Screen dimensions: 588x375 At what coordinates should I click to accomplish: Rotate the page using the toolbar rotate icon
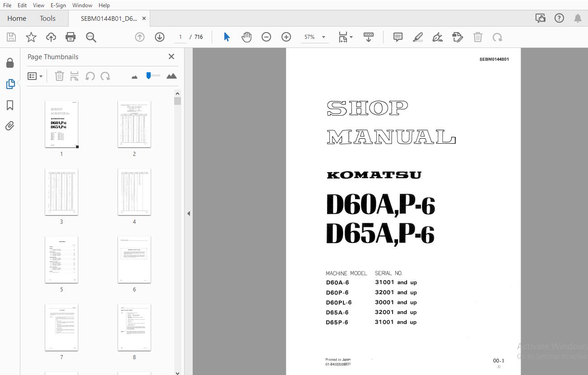pos(498,37)
